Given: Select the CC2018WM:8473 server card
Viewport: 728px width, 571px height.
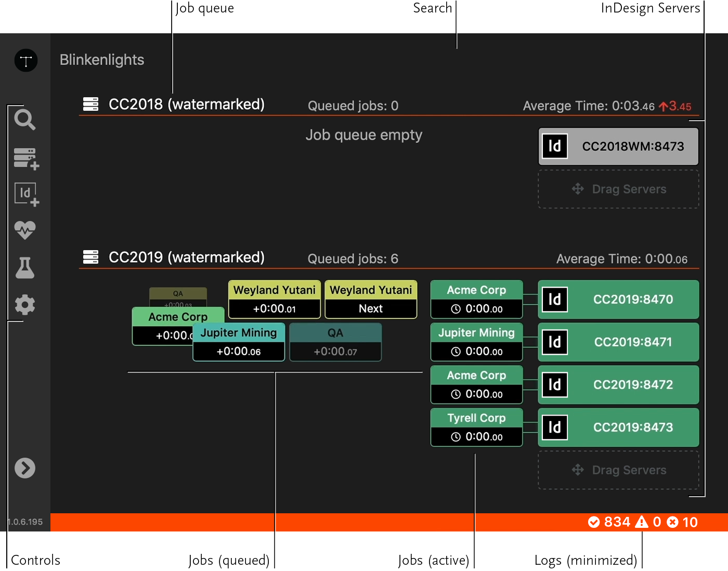Looking at the screenshot, I should click(x=618, y=147).
